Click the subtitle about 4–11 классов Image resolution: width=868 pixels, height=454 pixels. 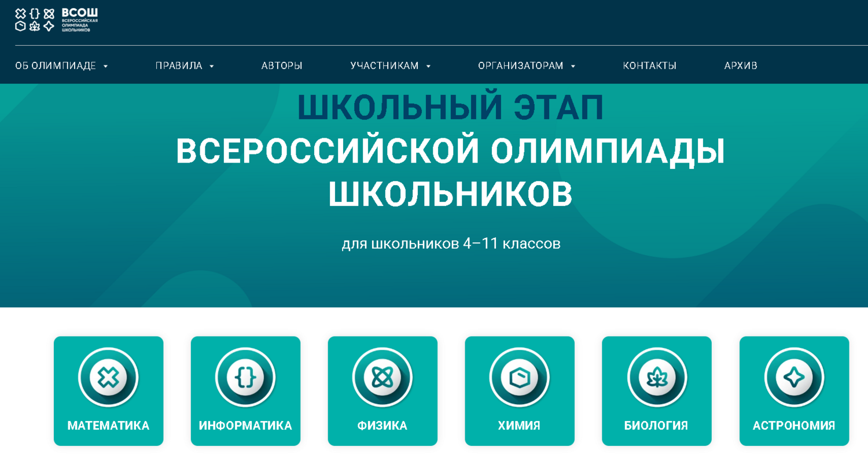click(x=451, y=243)
